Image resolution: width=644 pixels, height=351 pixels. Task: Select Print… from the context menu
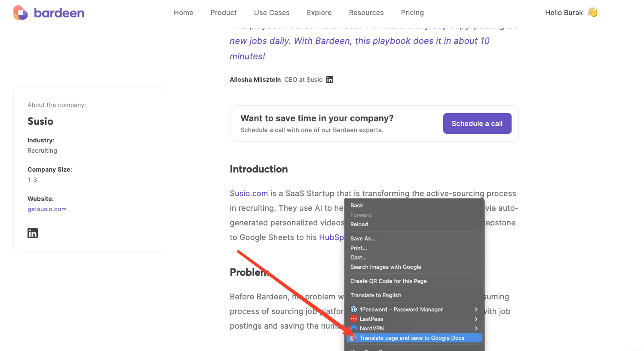414,248
